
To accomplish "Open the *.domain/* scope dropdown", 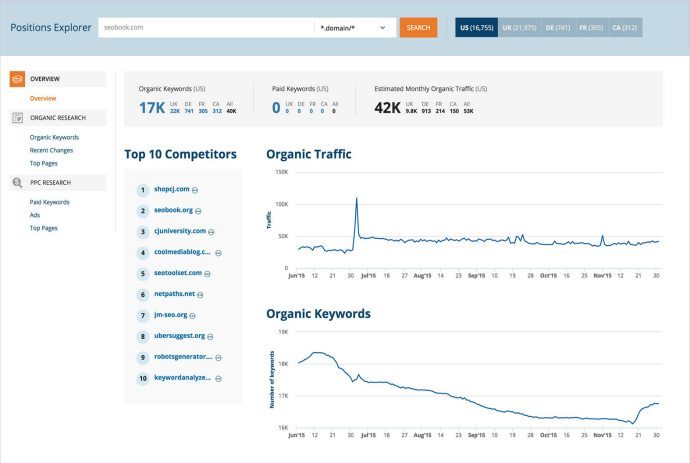I will (354, 28).
